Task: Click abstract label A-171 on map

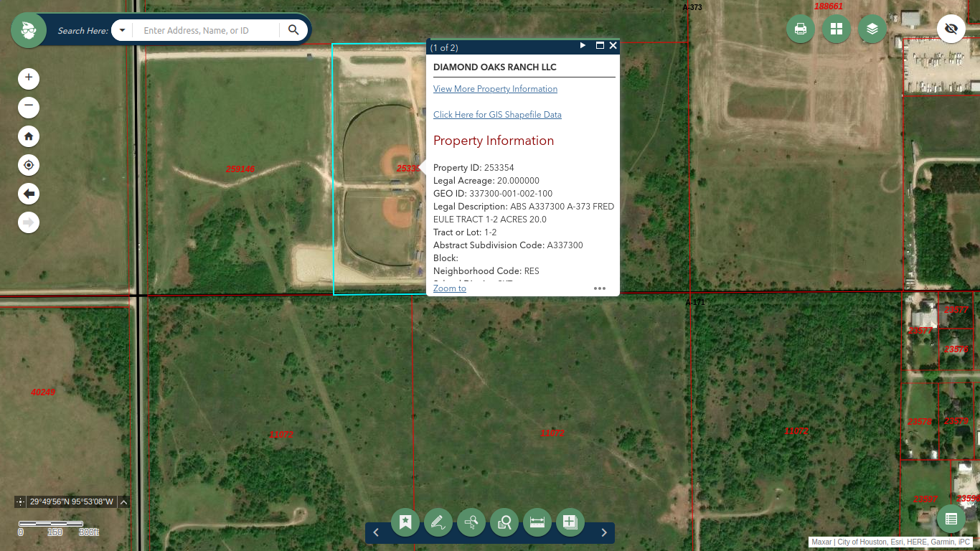Action: (695, 302)
